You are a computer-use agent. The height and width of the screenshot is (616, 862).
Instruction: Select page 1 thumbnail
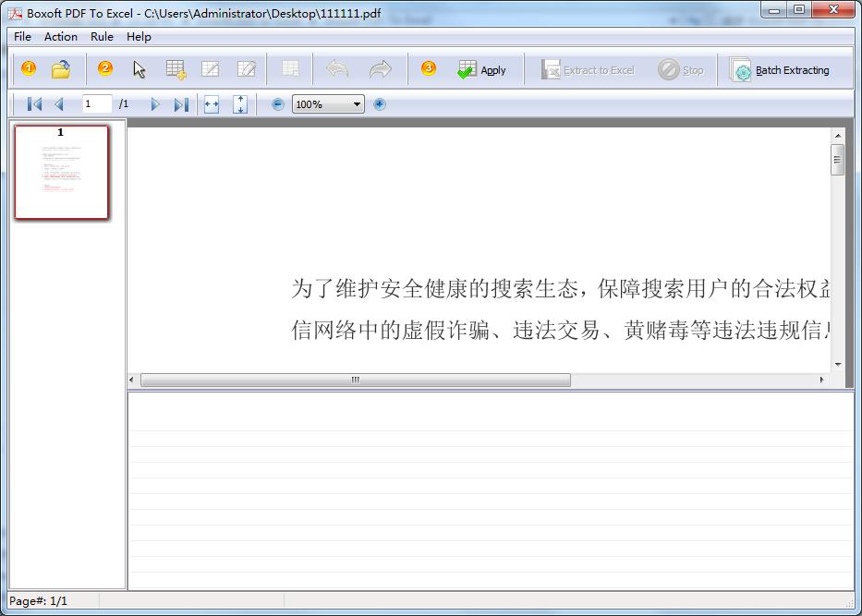pyautogui.click(x=62, y=173)
